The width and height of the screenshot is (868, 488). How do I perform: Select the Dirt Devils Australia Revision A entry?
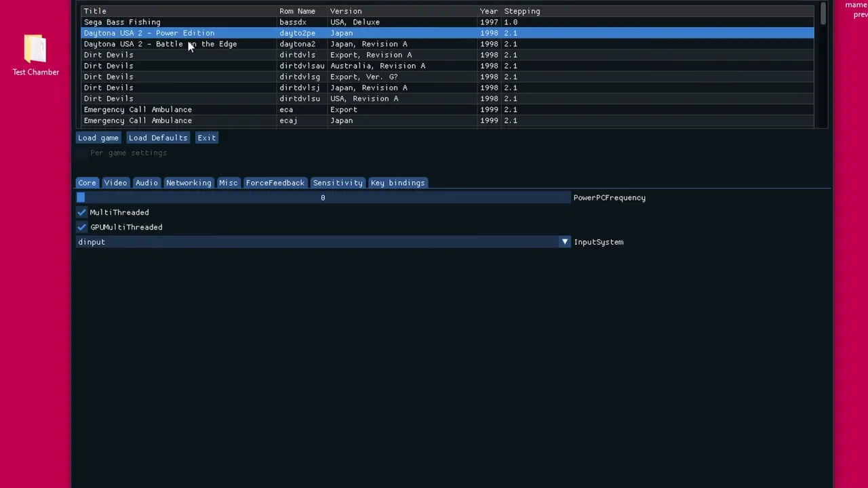click(203, 66)
